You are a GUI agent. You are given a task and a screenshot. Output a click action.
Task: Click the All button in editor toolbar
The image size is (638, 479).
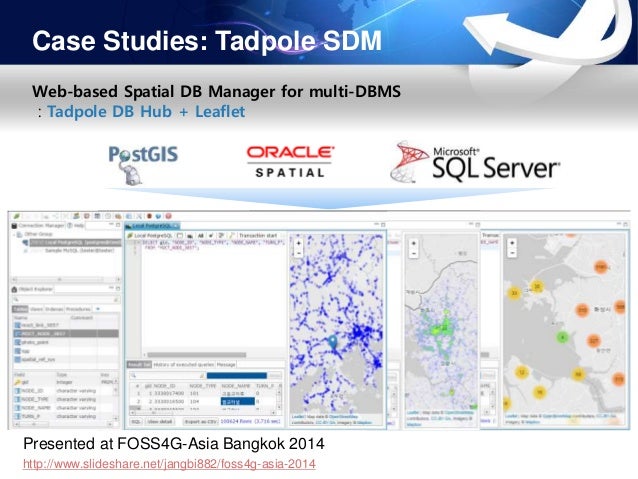coord(200,236)
